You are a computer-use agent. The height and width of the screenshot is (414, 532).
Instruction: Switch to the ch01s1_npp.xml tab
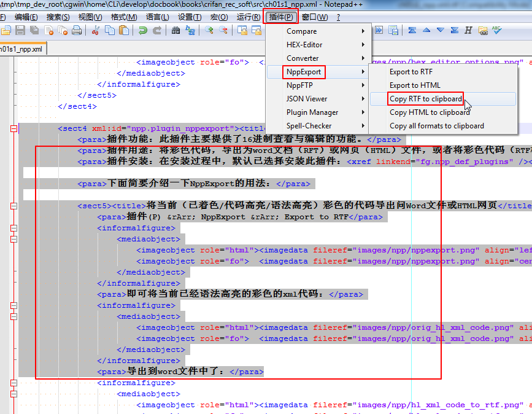[x=22, y=48]
